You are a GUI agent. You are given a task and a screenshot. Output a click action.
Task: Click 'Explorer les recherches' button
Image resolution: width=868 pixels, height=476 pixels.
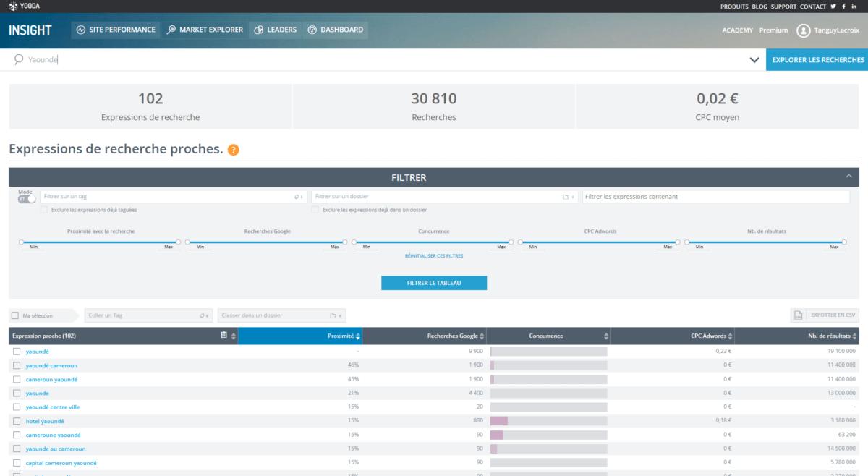[x=817, y=60]
